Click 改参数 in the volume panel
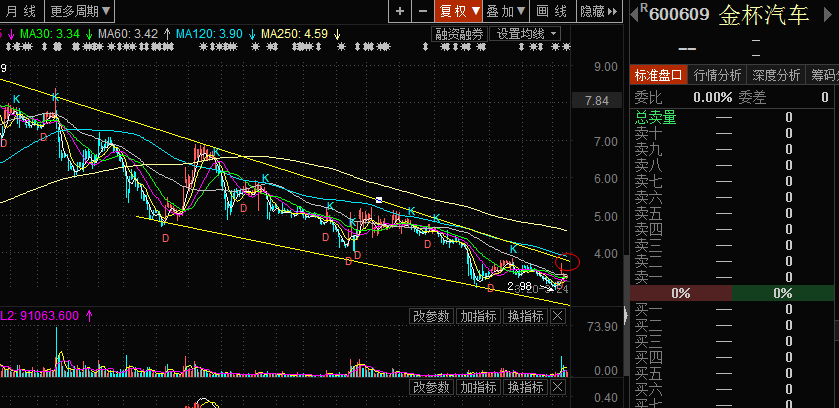Screen dimensions: 839x408 click(432, 316)
